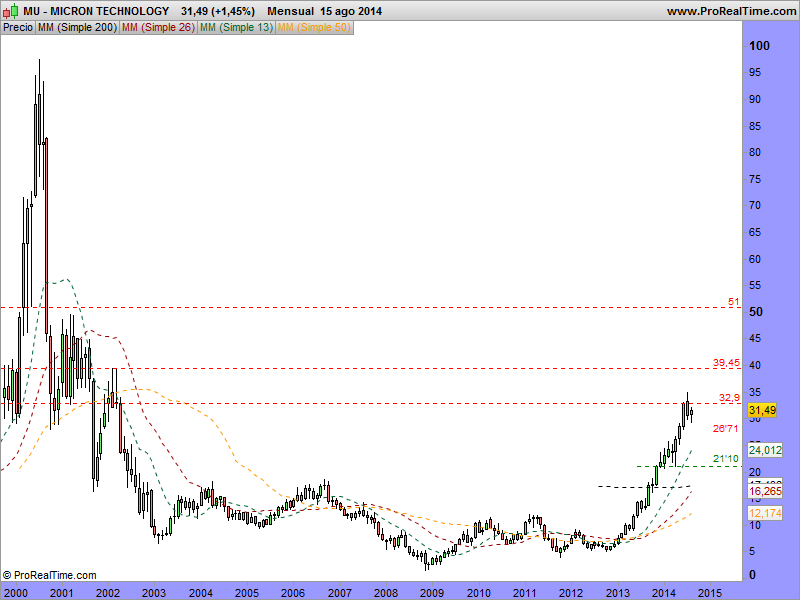Click the 2006 year marker
Screen dimensions: 800x600
[293, 593]
